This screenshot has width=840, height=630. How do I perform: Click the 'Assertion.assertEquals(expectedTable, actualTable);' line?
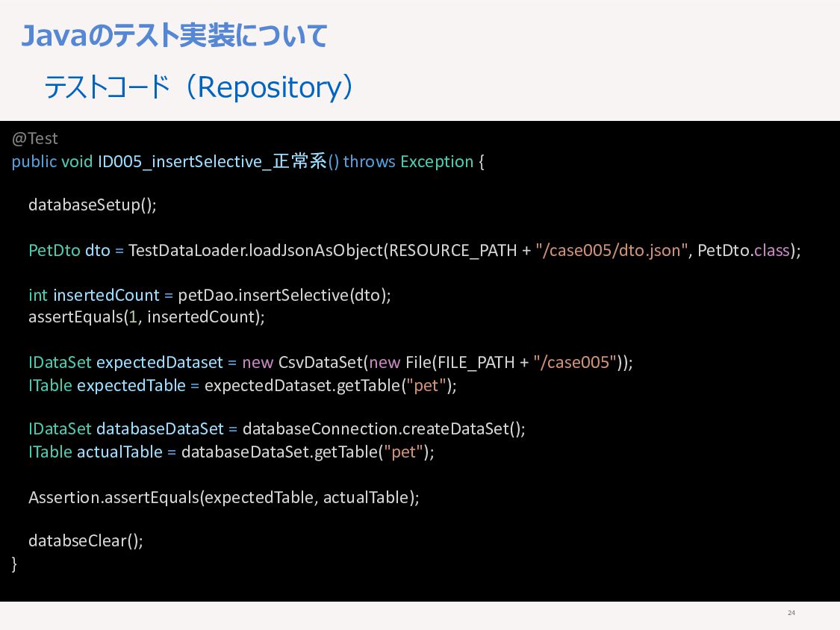[x=224, y=498]
